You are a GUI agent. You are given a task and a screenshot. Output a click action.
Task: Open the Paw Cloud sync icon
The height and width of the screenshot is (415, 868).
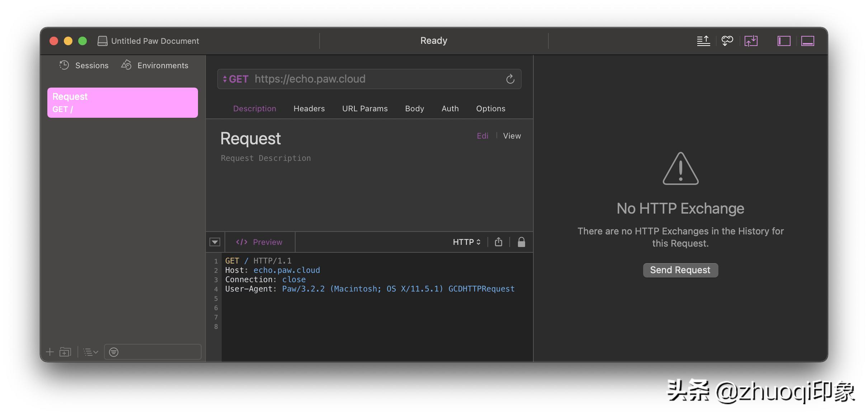coord(727,41)
